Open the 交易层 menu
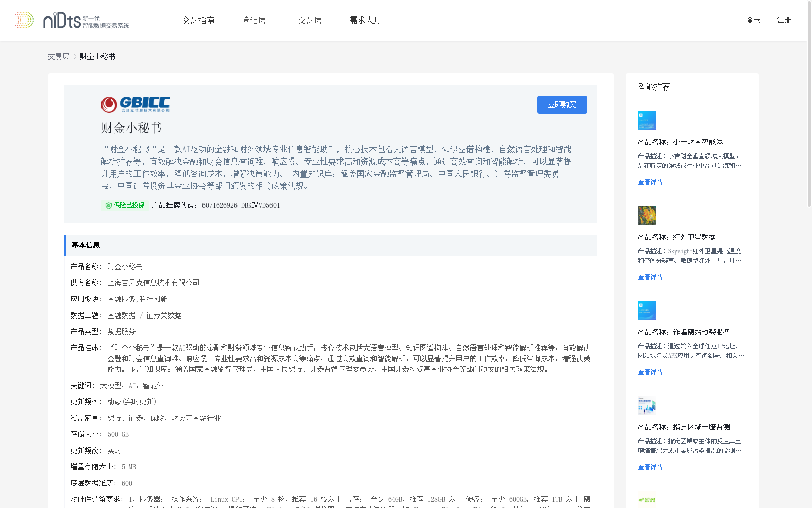 310,20
